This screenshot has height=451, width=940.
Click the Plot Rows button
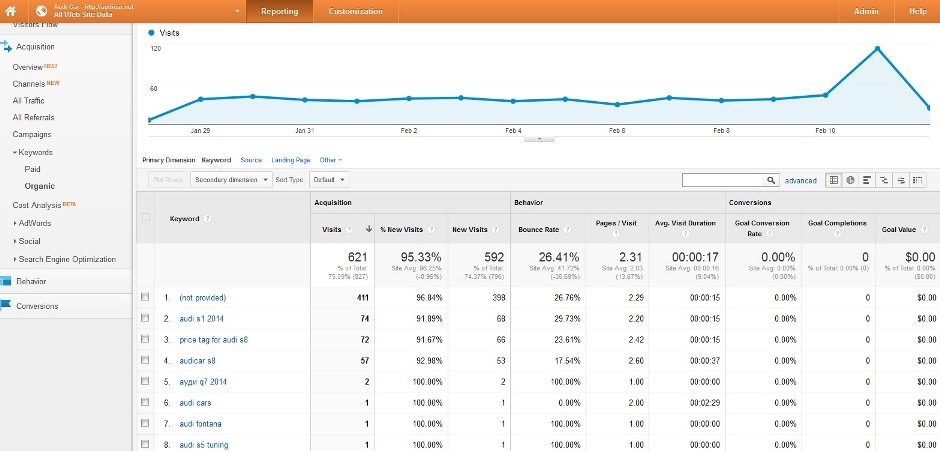(x=167, y=180)
